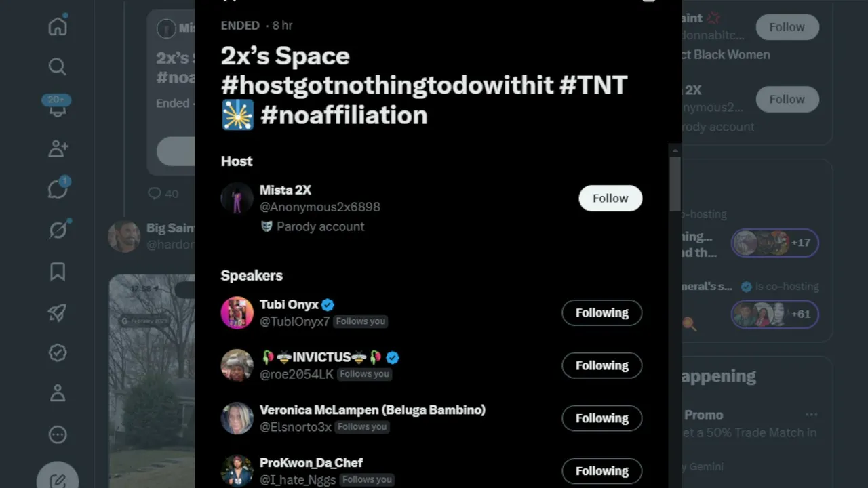Open Chat messages icon in sidebar
This screenshot has width=868, height=488.
(x=58, y=188)
